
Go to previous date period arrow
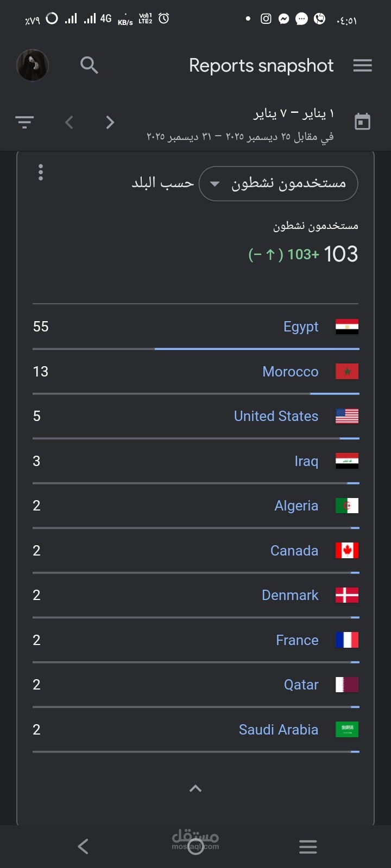click(x=69, y=122)
